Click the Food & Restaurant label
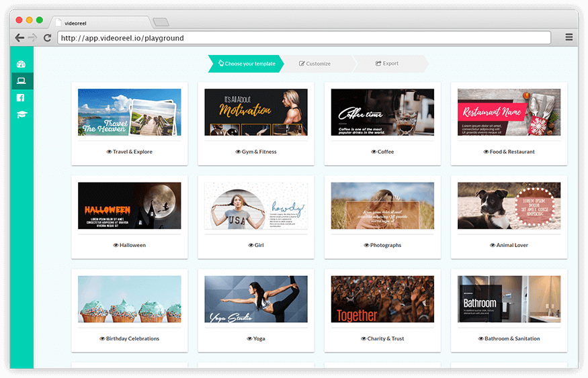 click(512, 152)
